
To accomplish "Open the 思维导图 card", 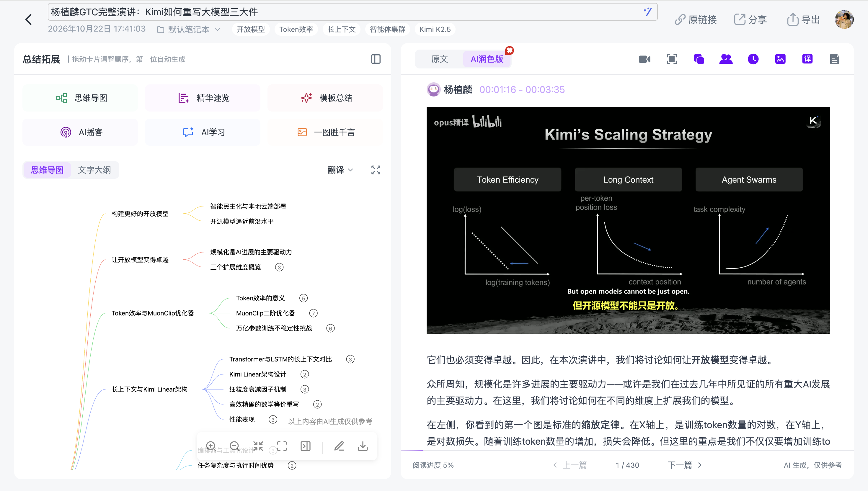I will 80,98.
